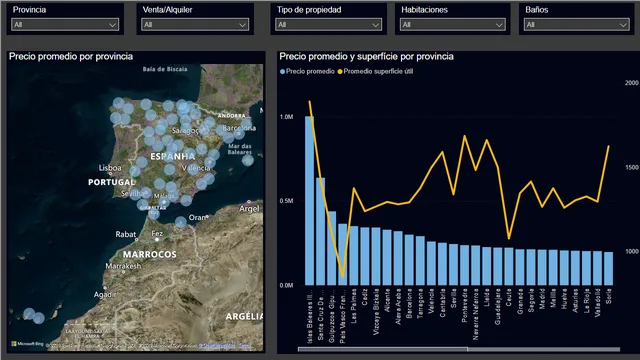Click the Asturias axis label
640x360 pixels.
[575, 301]
